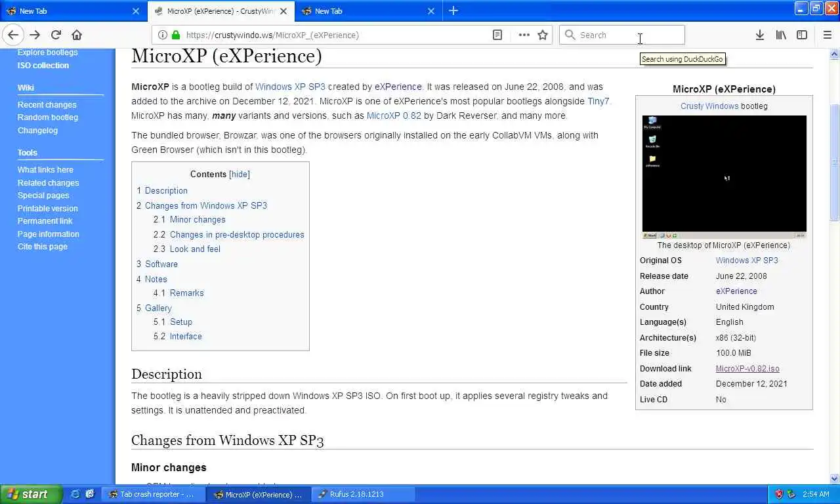Open Page information link

tap(49, 234)
